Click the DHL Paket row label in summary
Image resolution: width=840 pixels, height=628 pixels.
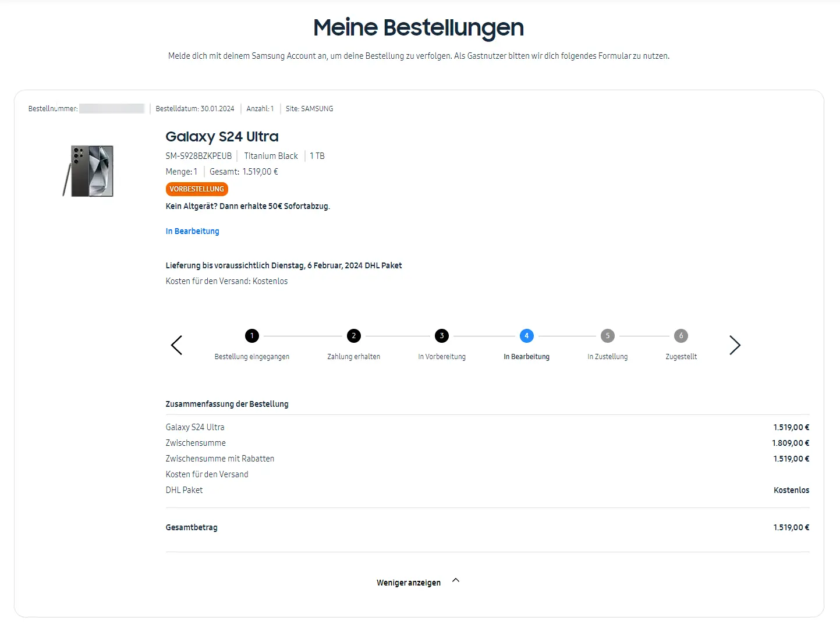[184, 490]
